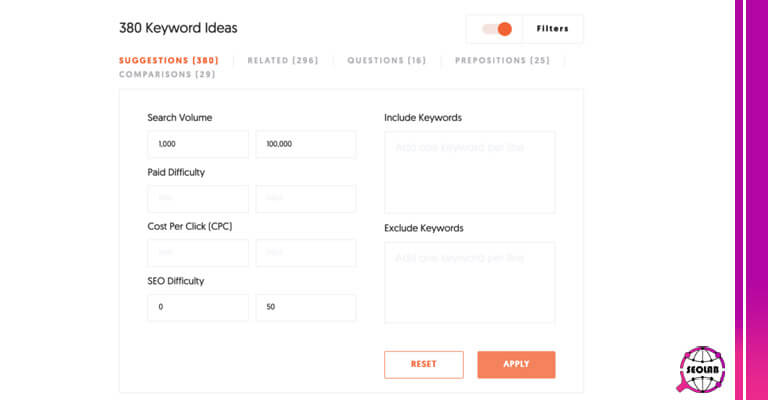Click the SEO Difficulty minimum field
This screenshot has width=768, height=400.
(x=198, y=307)
